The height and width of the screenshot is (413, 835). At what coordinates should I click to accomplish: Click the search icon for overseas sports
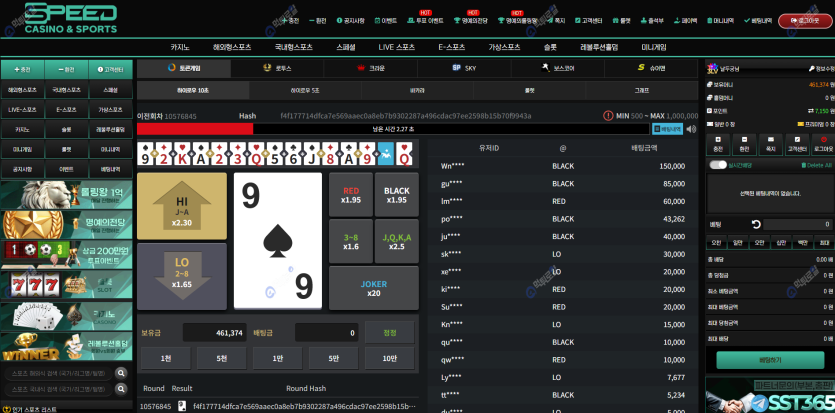click(121, 373)
